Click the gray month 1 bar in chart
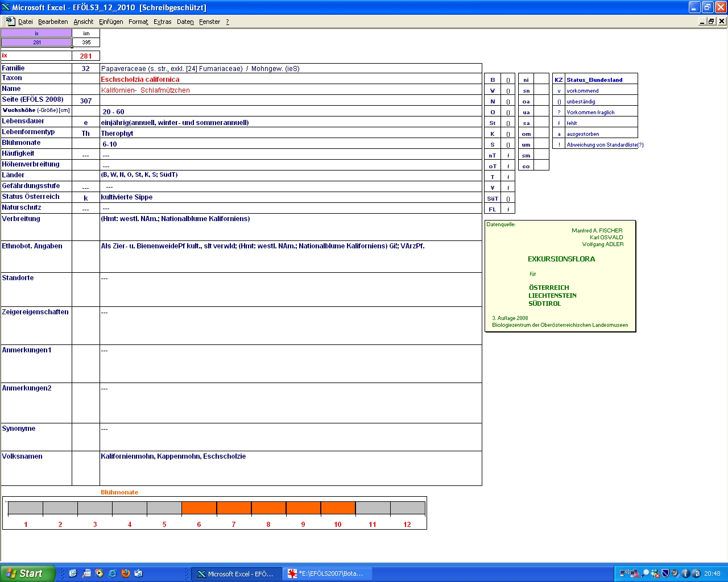 click(26, 508)
